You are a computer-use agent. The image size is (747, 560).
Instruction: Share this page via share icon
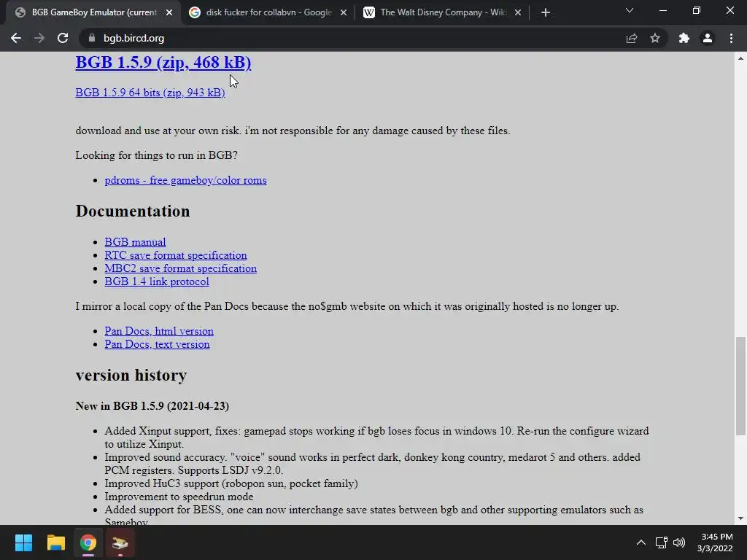(632, 38)
